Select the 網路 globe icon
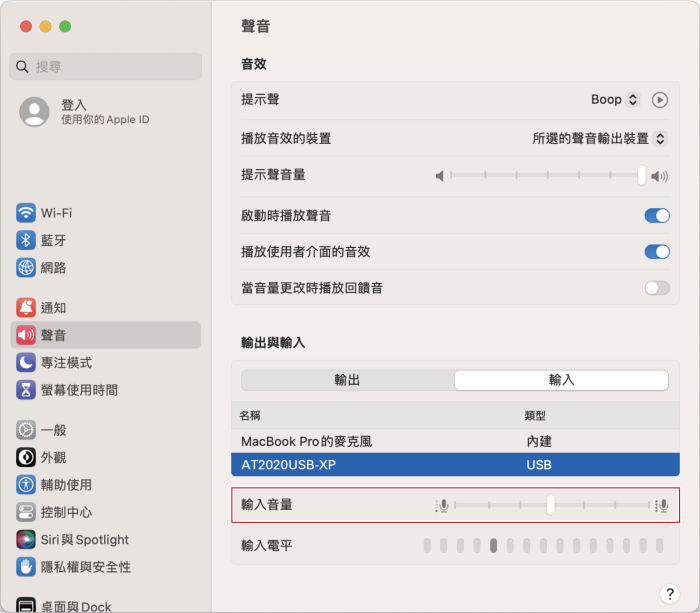The height and width of the screenshot is (613, 700). [x=26, y=267]
